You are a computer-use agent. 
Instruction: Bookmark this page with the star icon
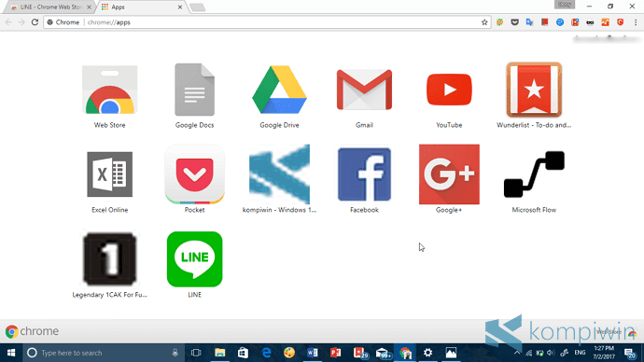click(x=484, y=22)
